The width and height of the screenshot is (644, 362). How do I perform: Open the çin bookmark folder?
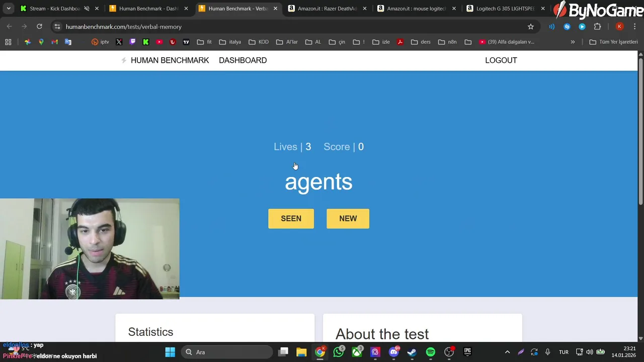[x=337, y=42]
